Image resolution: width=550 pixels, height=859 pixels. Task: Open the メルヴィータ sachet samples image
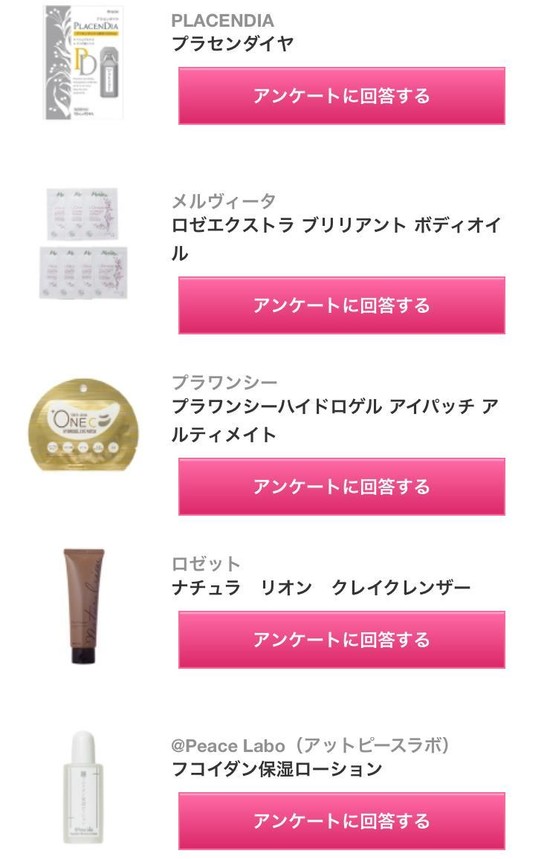coord(83,243)
